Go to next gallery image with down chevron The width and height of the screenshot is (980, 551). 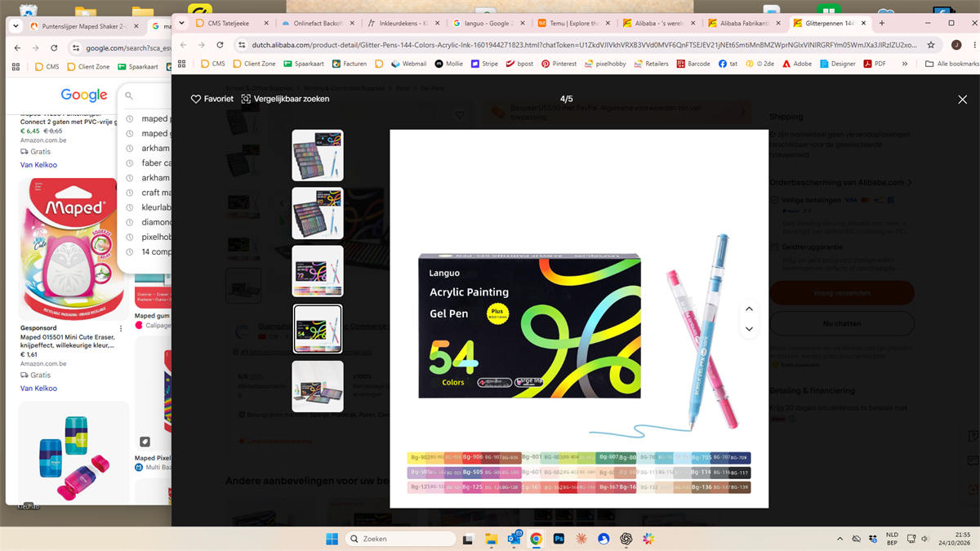(749, 329)
